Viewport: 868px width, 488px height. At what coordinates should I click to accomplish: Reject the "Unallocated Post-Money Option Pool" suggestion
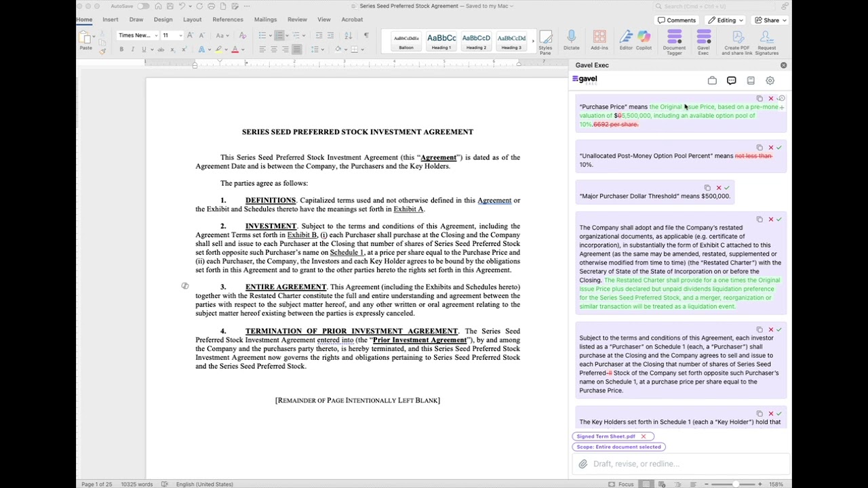(x=770, y=148)
